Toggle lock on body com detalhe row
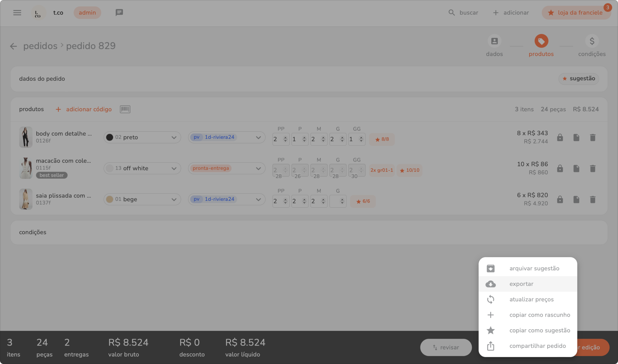The image size is (618, 364). coord(560,137)
